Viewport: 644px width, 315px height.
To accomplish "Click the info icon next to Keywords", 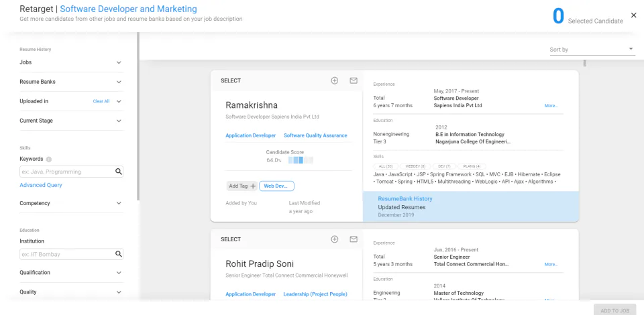I will click(x=49, y=160).
